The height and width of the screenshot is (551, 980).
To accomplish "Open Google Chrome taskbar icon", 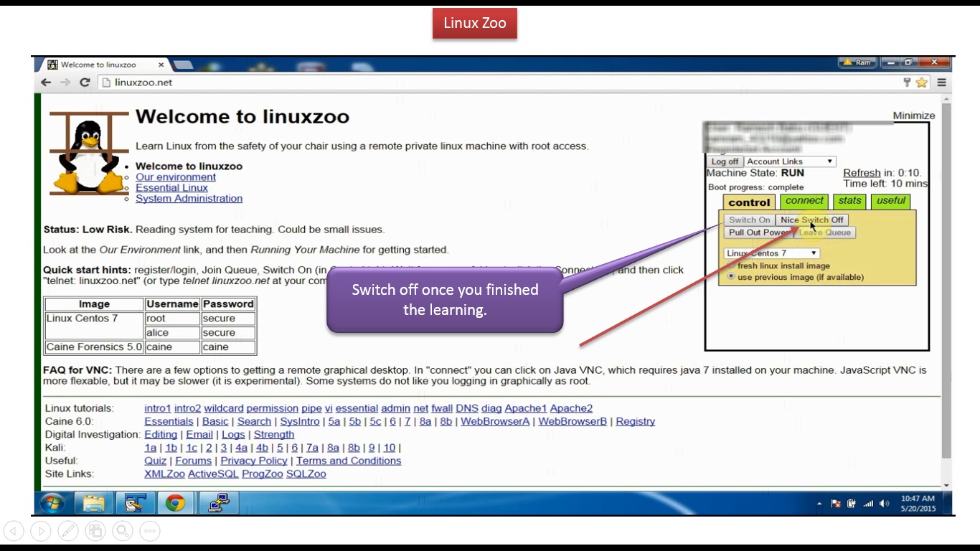I will point(175,503).
